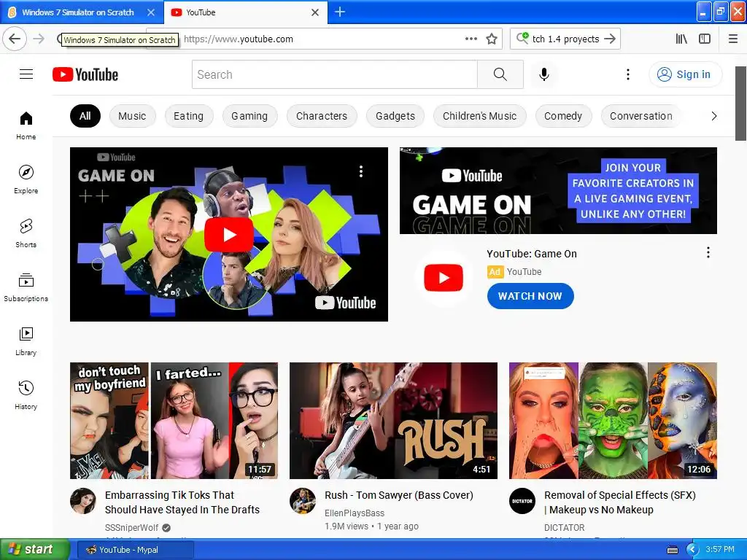747x560 pixels.
Task: Submit search with arrow in search box
Action: [610, 39]
